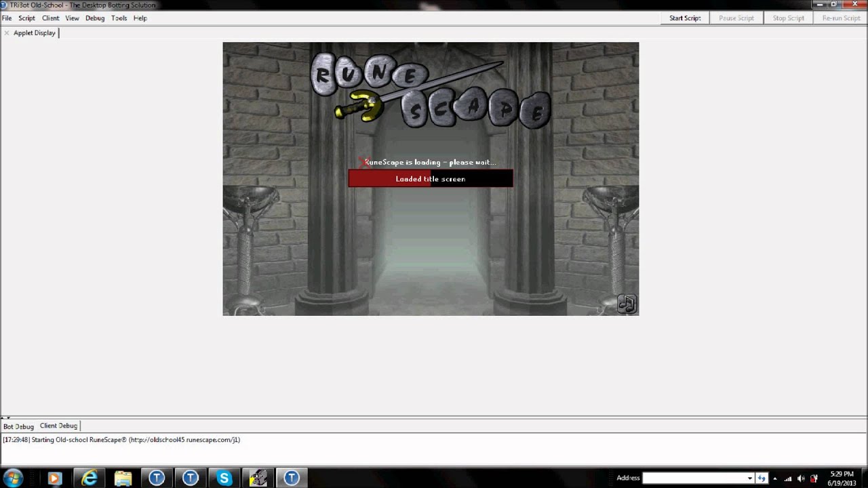Image resolution: width=868 pixels, height=488 pixels.
Task: Show hidden system tray icons arrow
Action: pos(775,479)
